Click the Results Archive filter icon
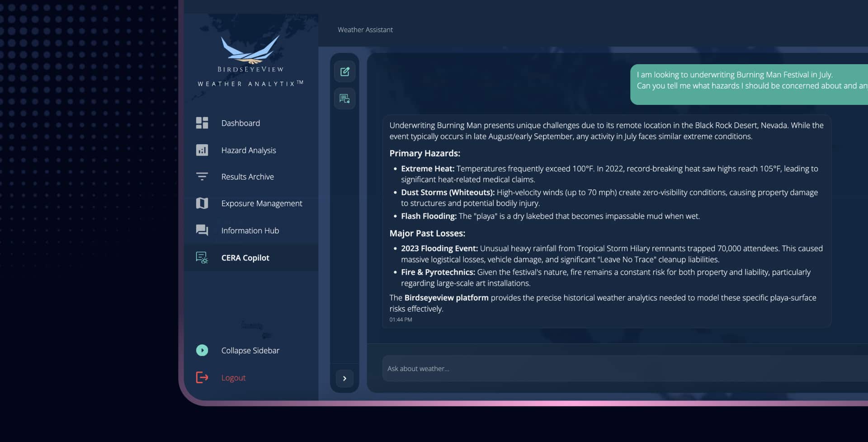The width and height of the screenshot is (868, 442). 202,177
